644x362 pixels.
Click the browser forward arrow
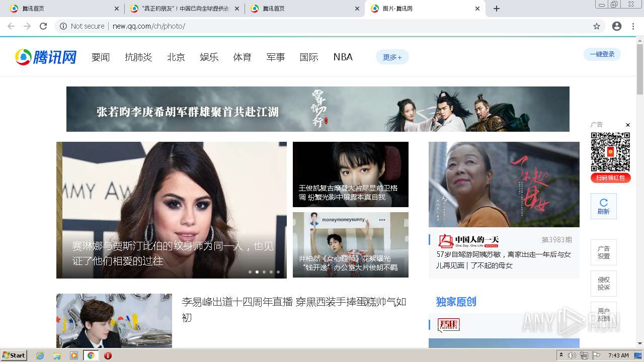(x=27, y=26)
